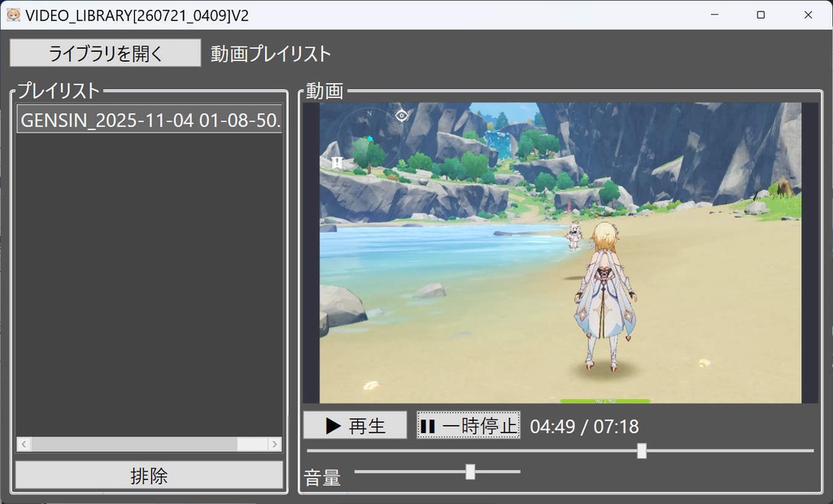Click the video seek slider handle

642,451
